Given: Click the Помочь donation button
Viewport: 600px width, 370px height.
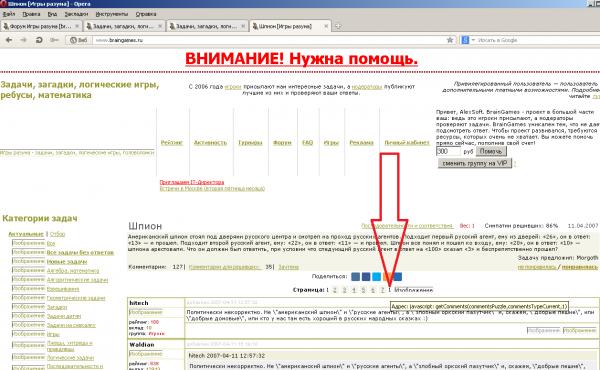Looking at the screenshot, I should click(x=491, y=151).
